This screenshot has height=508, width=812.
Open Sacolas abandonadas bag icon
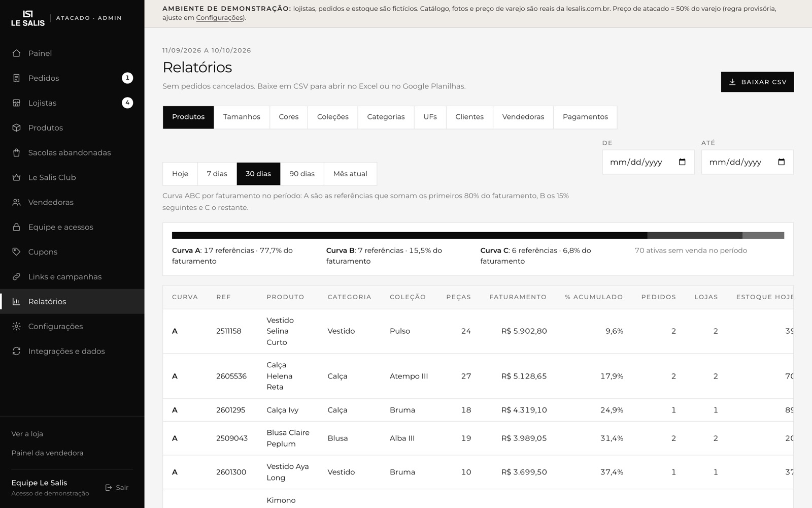point(16,152)
